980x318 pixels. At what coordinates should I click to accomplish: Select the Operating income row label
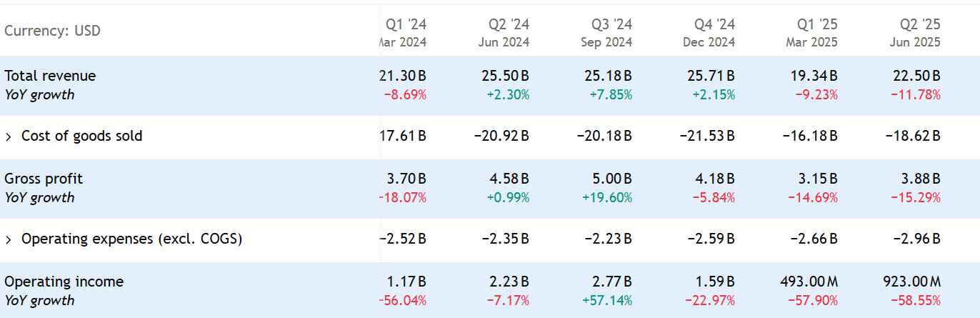tap(64, 282)
